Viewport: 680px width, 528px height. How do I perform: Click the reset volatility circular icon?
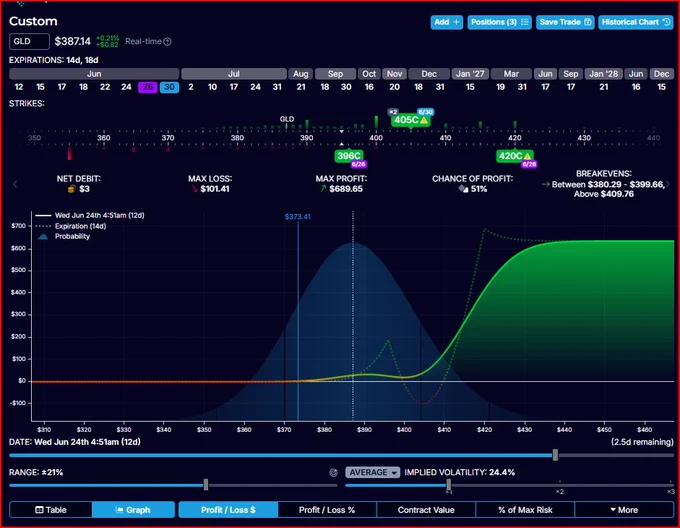[x=333, y=473]
